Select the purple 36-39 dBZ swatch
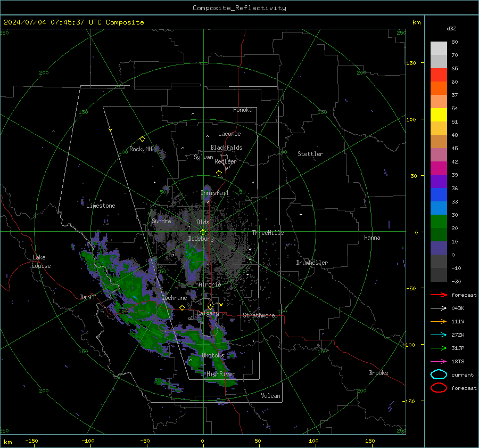 pos(439,181)
